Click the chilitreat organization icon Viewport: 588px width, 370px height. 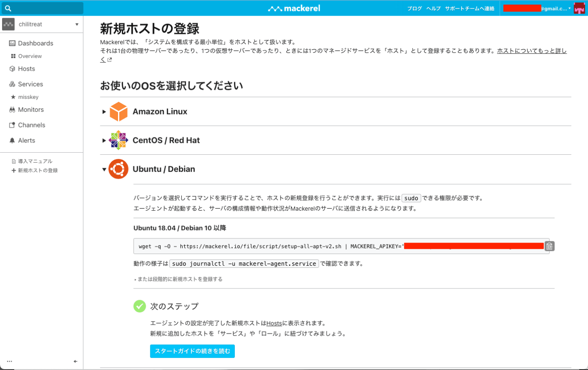tap(8, 24)
